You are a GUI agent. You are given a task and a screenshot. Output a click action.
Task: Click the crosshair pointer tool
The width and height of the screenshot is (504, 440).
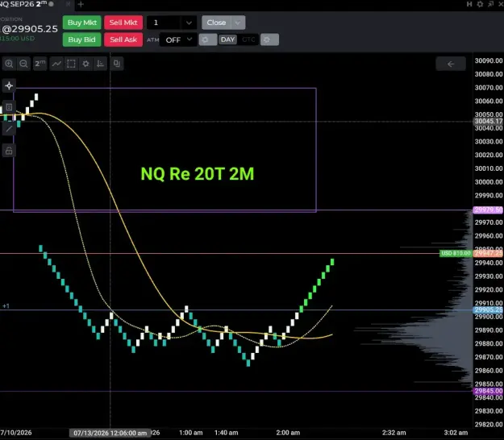click(x=9, y=85)
